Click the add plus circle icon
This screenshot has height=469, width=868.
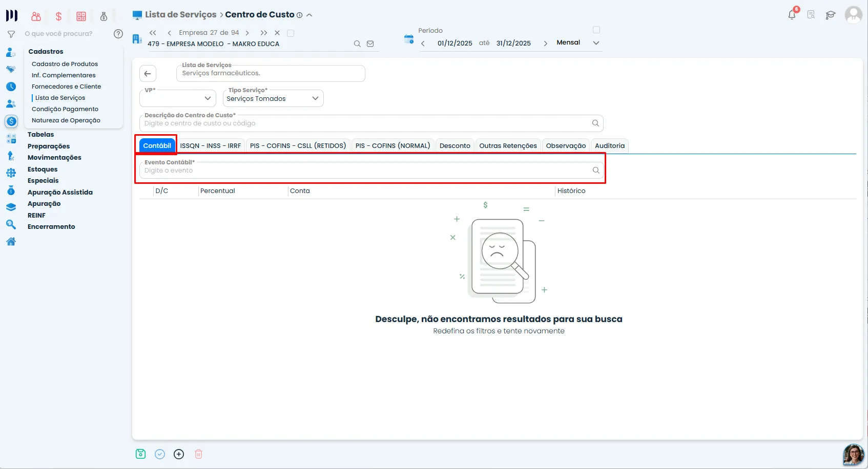(x=179, y=454)
